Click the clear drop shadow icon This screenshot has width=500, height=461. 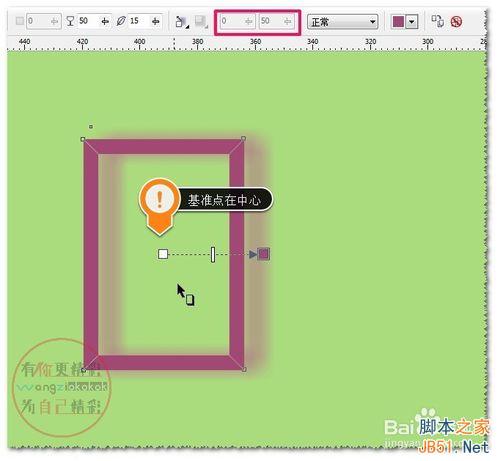tap(456, 22)
